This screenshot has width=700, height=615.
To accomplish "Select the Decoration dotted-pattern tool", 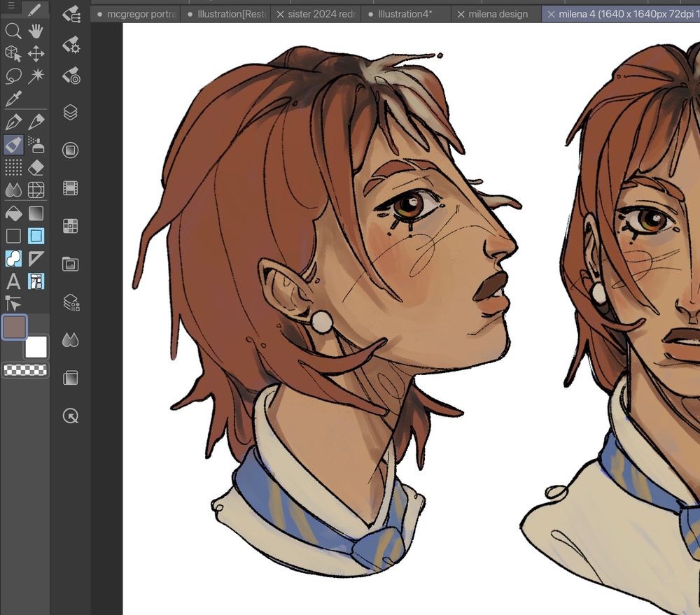I will [13, 167].
